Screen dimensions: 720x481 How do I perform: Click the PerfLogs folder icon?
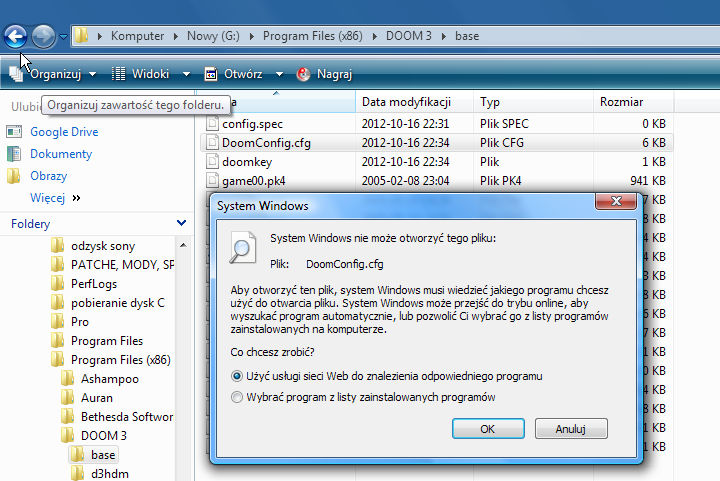57,284
